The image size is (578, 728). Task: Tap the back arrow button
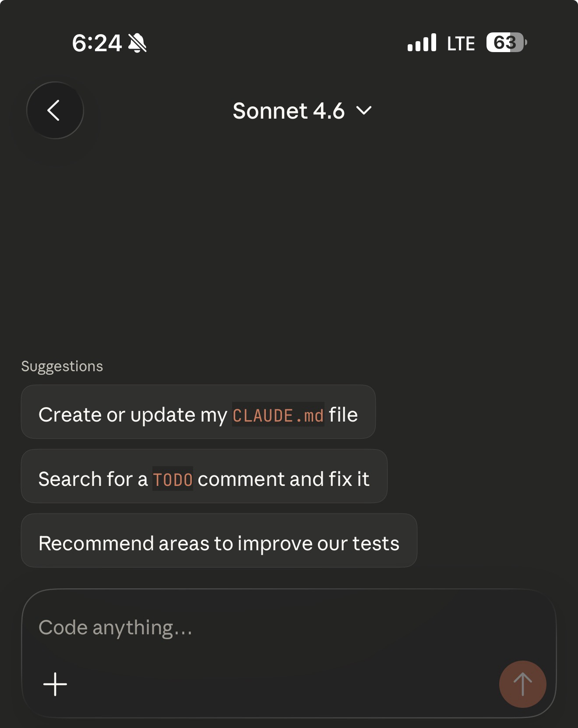[x=55, y=110]
